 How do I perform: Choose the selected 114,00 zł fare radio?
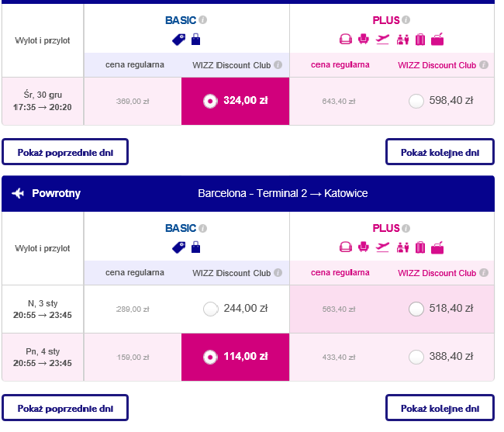coord(211,357)
